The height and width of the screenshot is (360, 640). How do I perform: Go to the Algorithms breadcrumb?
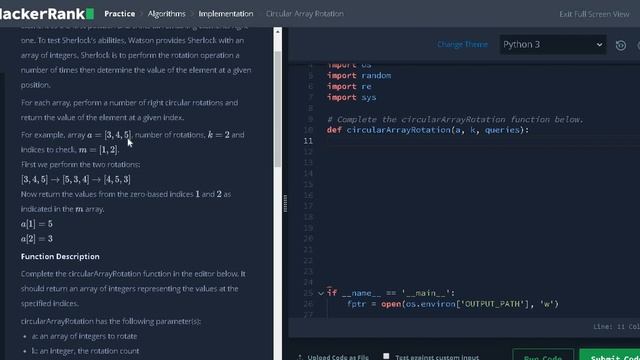click(x=167, y=13)
